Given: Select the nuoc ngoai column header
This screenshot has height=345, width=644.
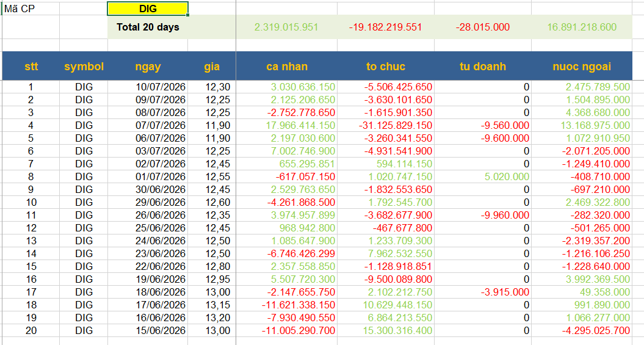Looking at the screenshot, I should [x=582, y=66].
